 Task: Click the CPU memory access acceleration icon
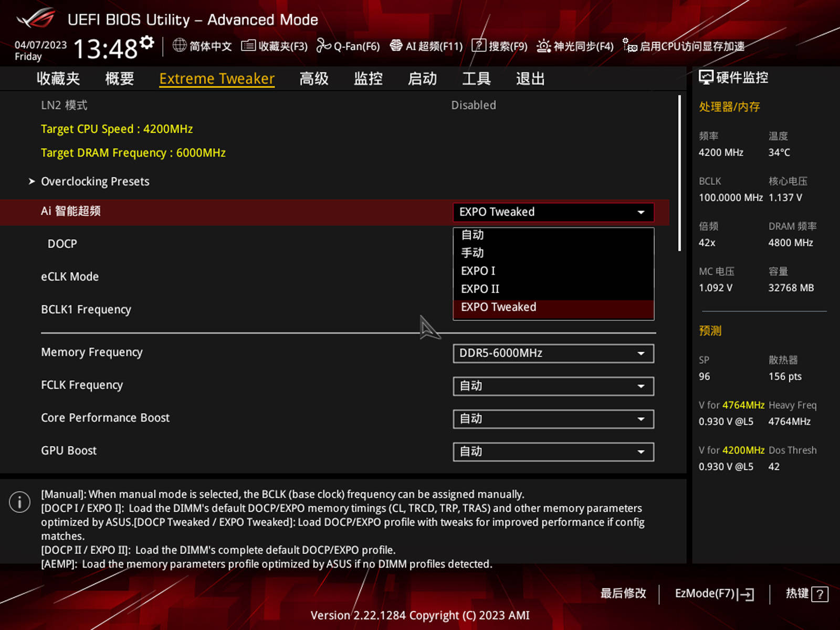(629, 46)
